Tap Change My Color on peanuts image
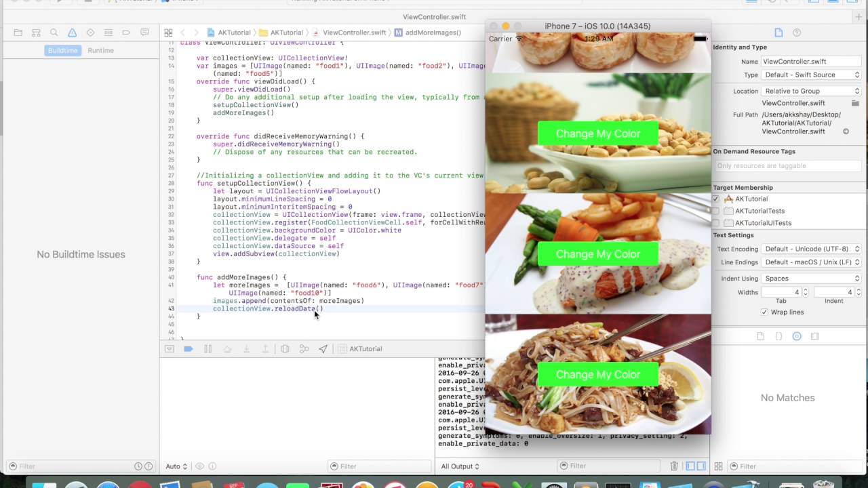The height and width of the screenshot is (488, 868). [x=598, y=134]
